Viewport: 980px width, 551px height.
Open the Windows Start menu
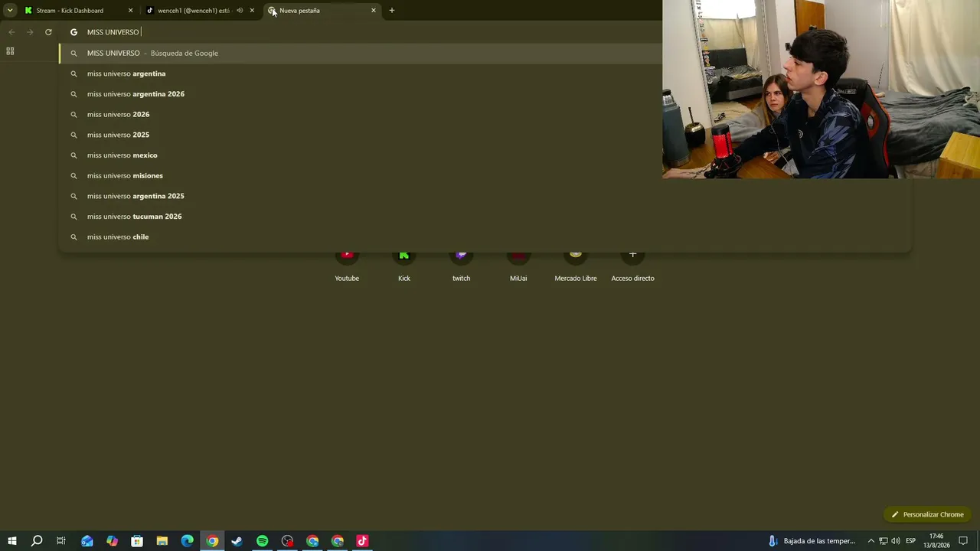[x=12, y=541]
